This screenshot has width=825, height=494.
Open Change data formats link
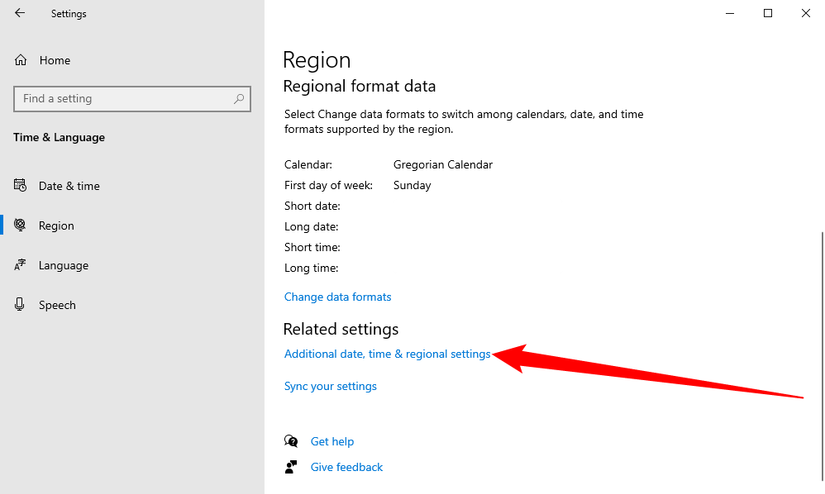pyautogui.click(x=337, y=297)
